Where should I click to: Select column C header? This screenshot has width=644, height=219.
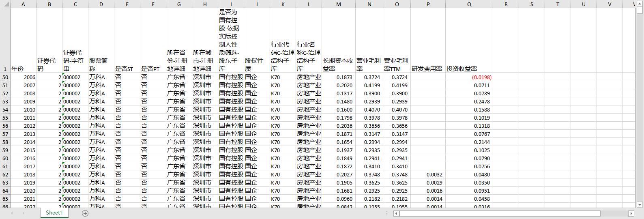pyautogui.click(x=75, y=4)
